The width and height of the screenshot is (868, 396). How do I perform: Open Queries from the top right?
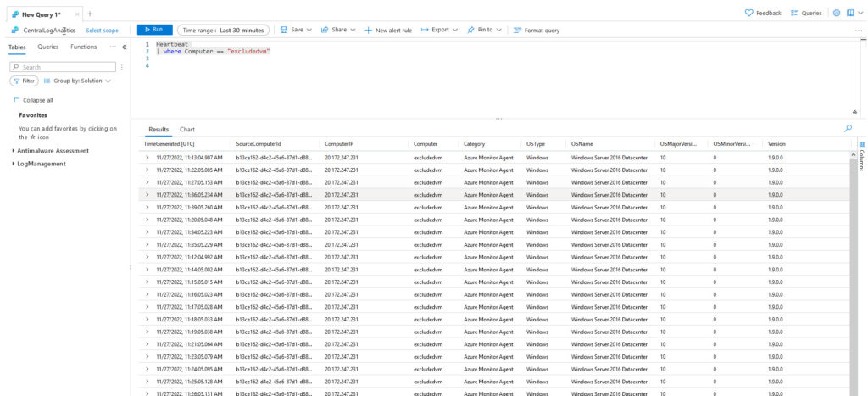coord(806,13)
